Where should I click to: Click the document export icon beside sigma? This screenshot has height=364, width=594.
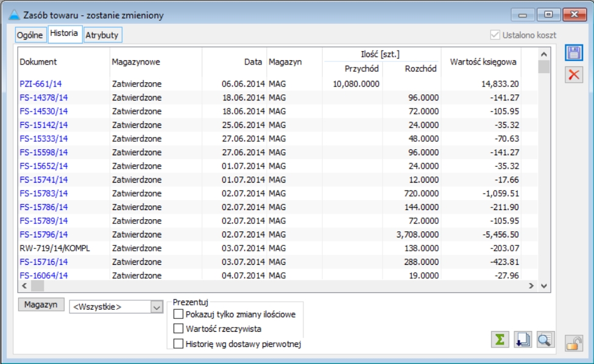[523, 340]
